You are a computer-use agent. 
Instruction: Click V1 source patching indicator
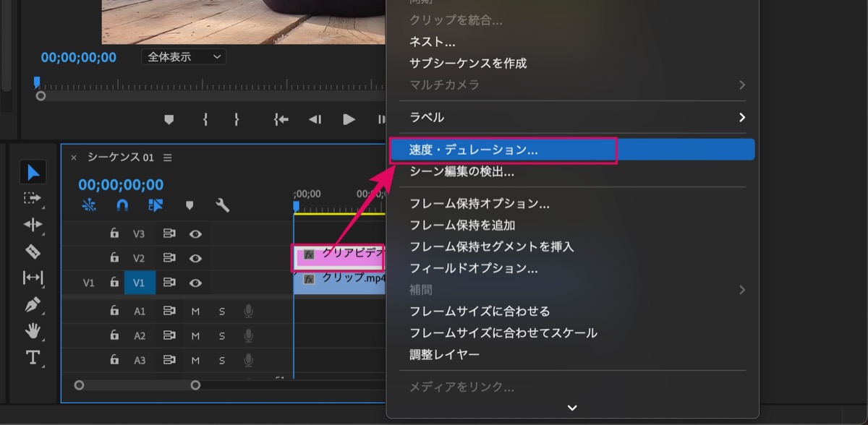(88, 283)
